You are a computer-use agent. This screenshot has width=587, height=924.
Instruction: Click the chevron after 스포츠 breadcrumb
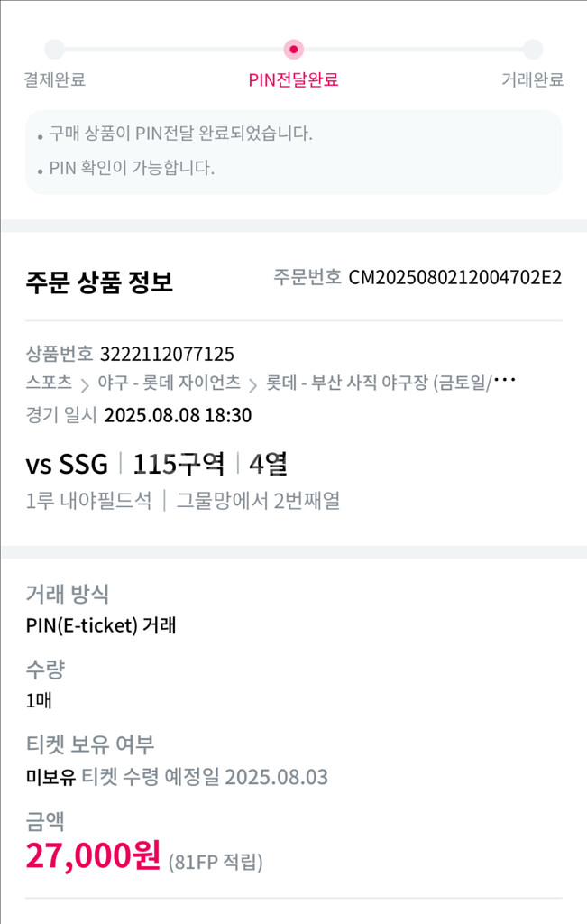click(x=85, y=384)
